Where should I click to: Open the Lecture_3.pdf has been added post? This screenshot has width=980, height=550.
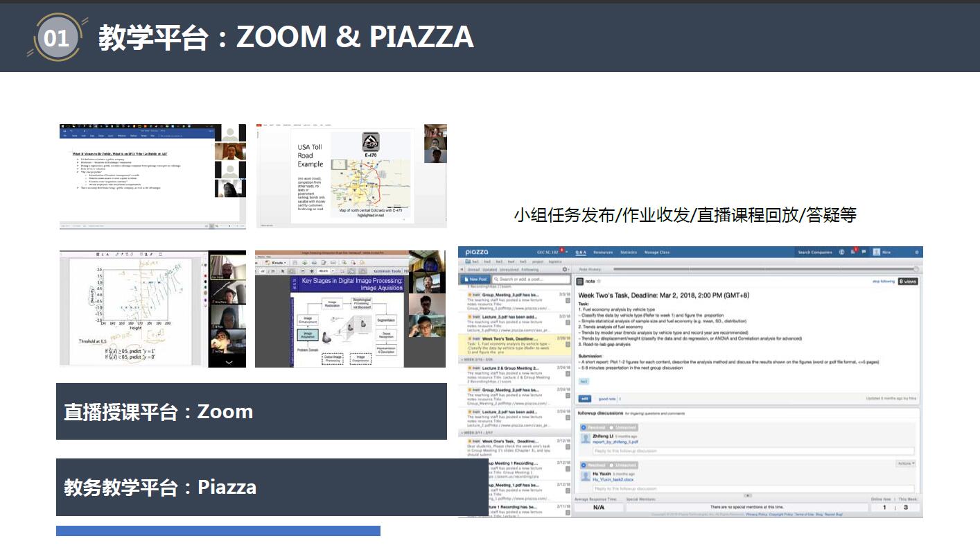tap(516, 322)
